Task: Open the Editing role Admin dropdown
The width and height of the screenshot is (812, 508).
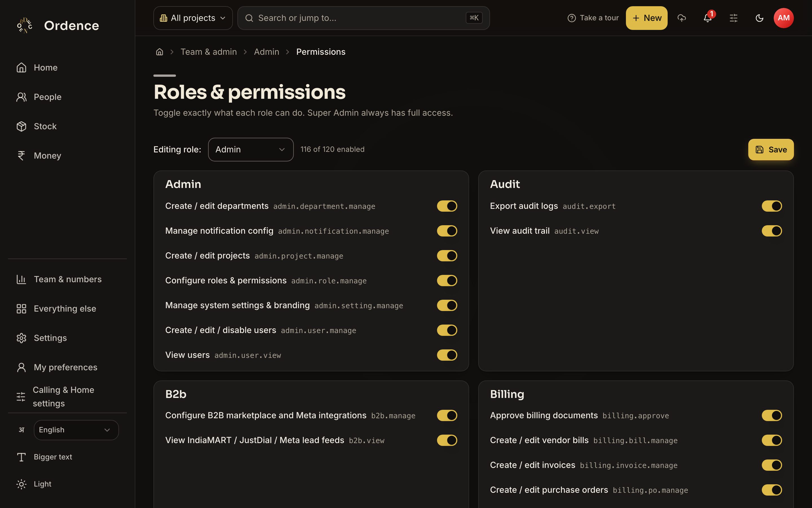Action: (251, 150)
